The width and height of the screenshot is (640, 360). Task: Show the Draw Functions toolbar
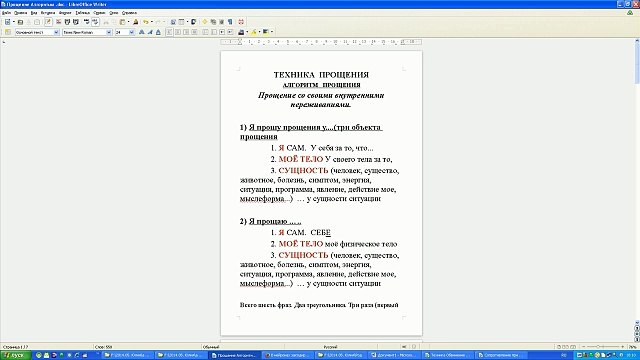coord(193,22)
